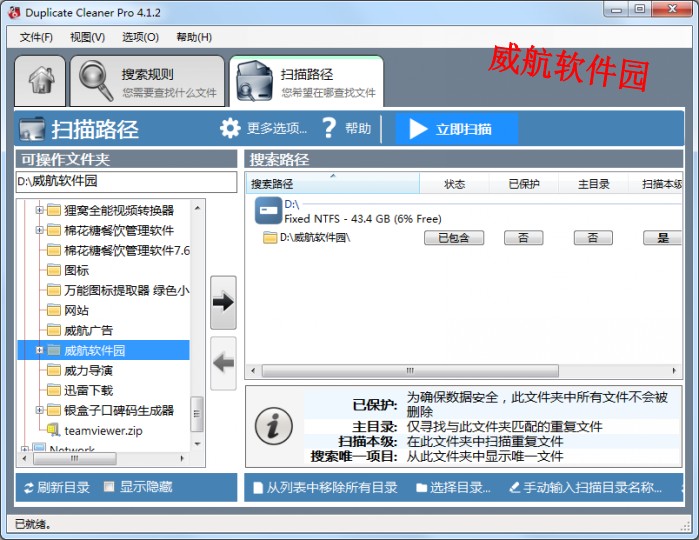Viewport: 699px width, 540px height.
Task: Select the teamviewer.zip file
Action: (x=103, y=430)
